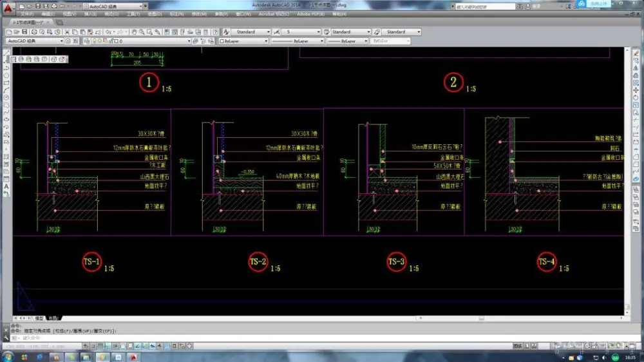The width and height of the screenshot is (644, 362).
Task: Click the Text tool 'A' in left toolbar
Action: click(x=6, y=187)
